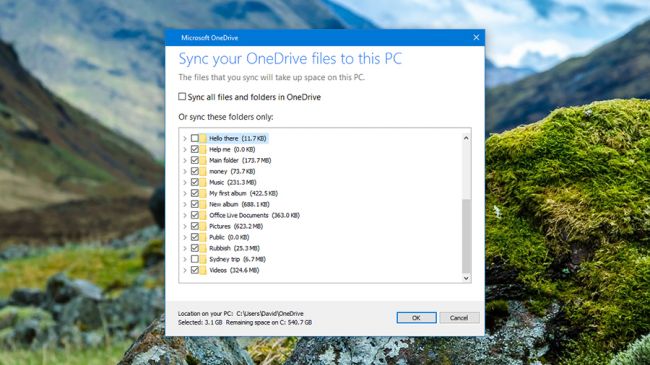Uncheck the Videos folder checkbox

pos(195,270)
